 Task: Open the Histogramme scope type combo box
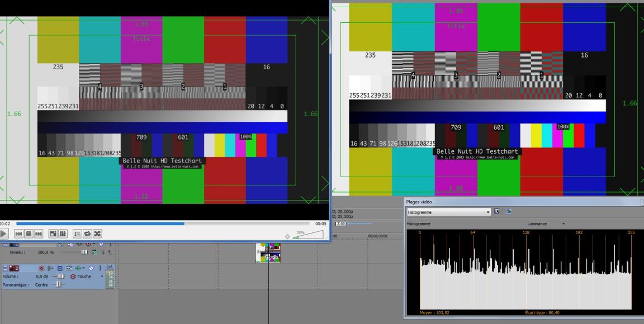(449, 212)
